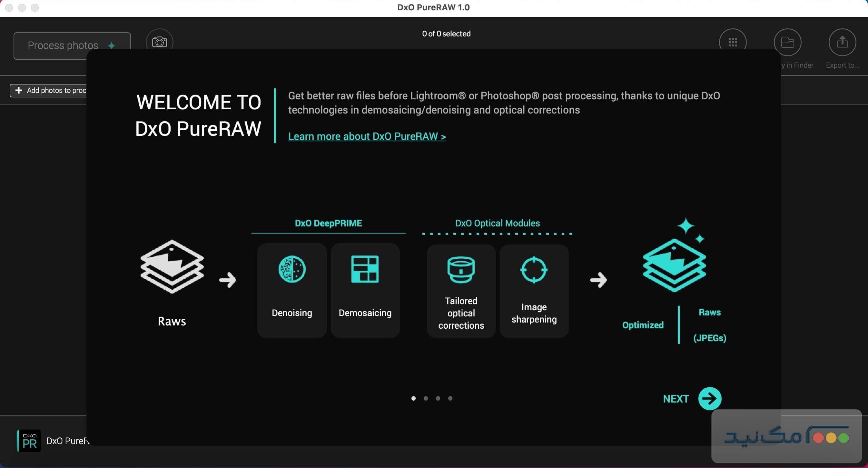Click the Display in Finder folder icon
Screen dimensions: 868x468
tap(787, 42)
